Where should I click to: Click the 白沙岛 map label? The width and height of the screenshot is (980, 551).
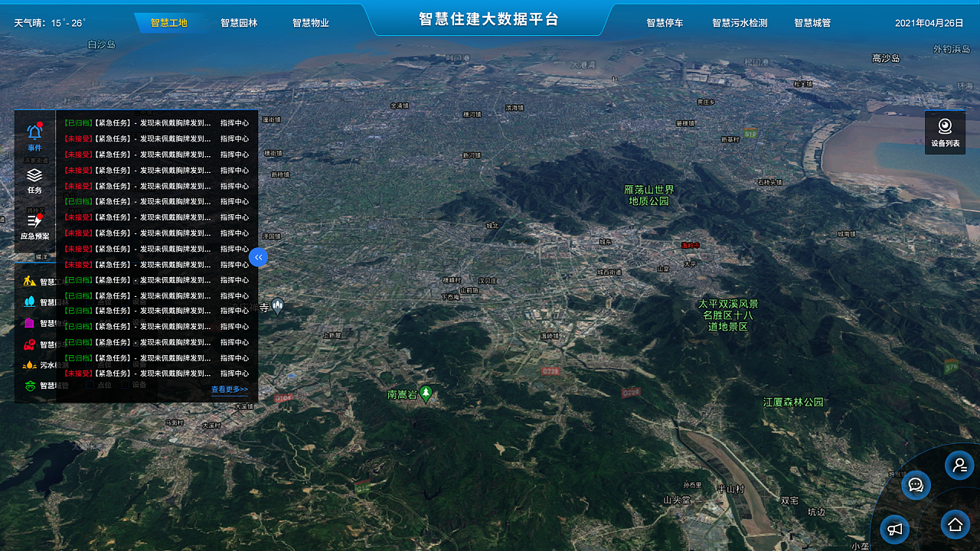pos(102,45)
